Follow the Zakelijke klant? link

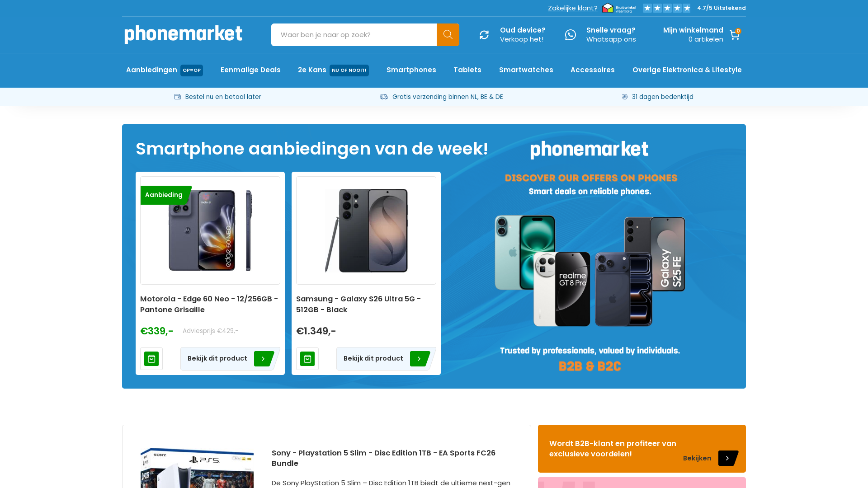(x=572, y=8)
